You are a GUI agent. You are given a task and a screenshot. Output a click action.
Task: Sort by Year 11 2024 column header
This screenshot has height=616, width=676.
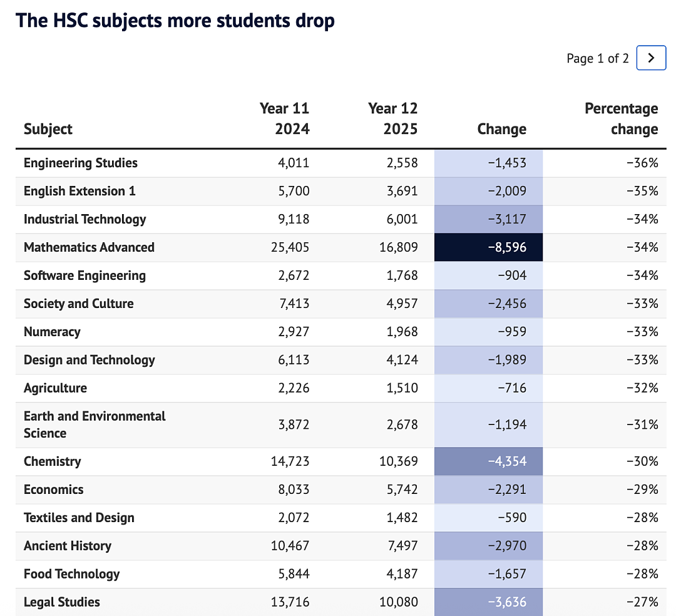coord(285,118)
